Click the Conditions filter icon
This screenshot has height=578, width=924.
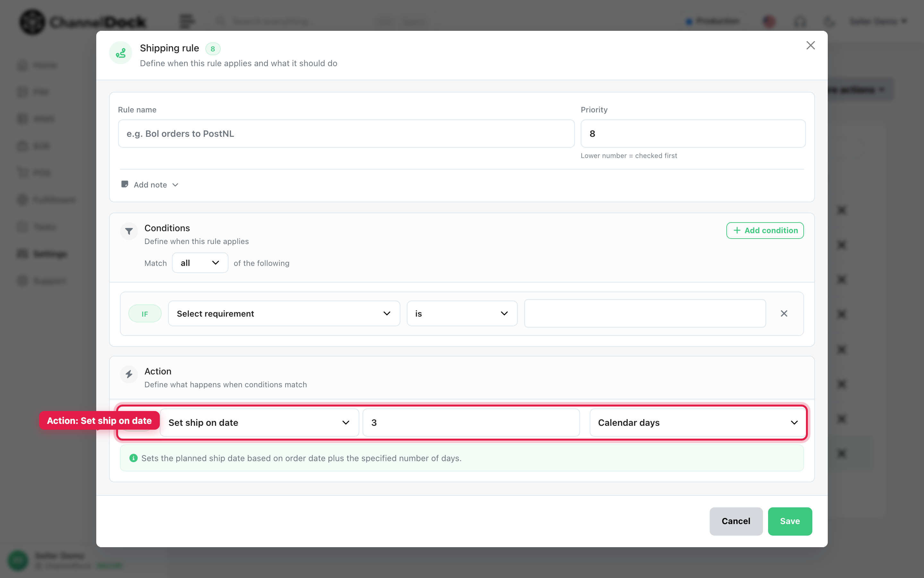[129, 231]
